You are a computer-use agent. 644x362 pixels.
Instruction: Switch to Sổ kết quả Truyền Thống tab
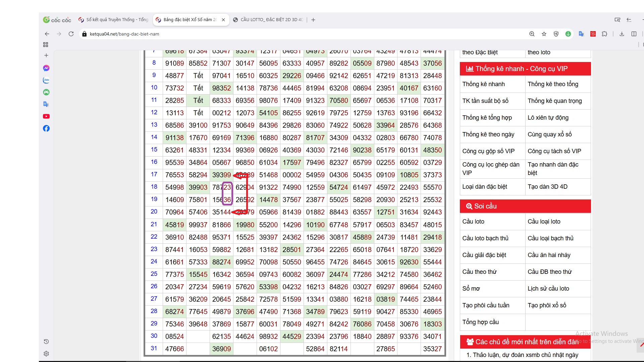pos(114,20)
